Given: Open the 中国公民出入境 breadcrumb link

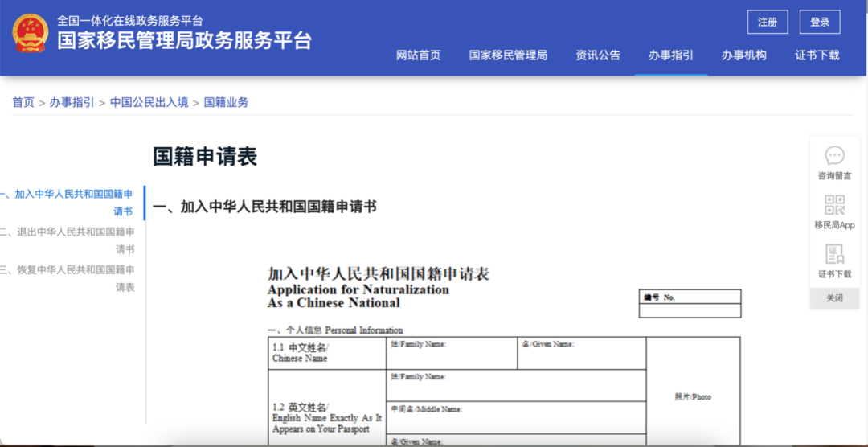Looking at the screenshot, I should click(149, 102).
